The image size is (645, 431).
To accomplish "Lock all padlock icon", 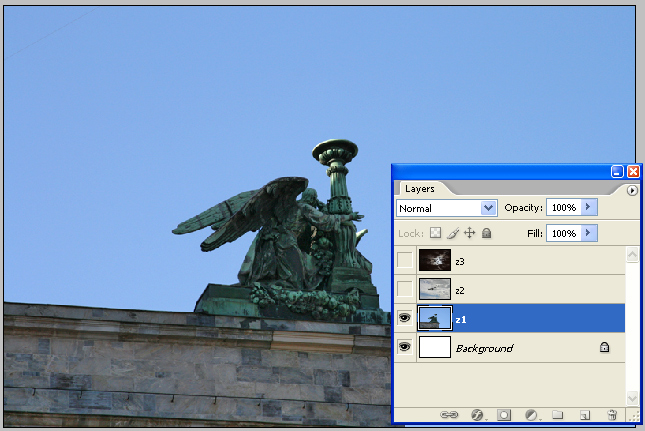I will point(486,233).
